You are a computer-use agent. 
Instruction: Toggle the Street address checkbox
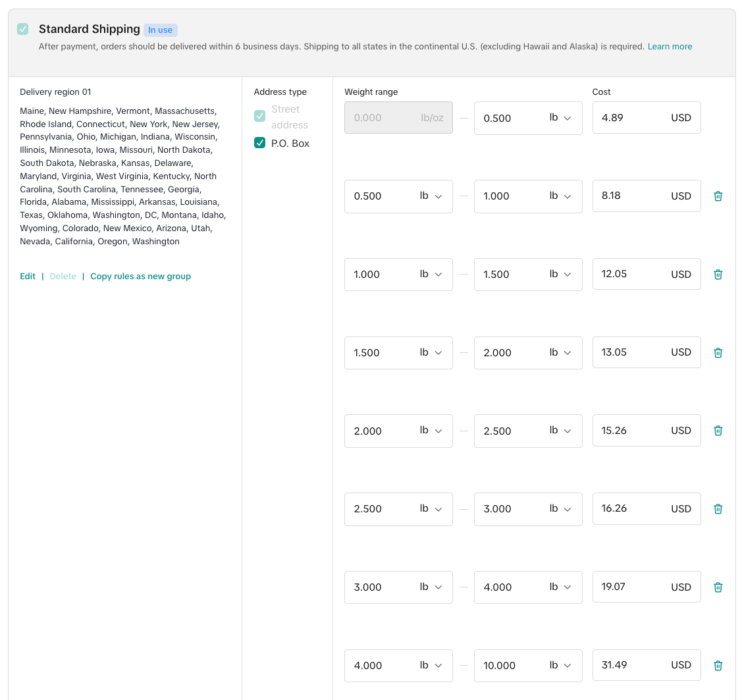pos(260,116)
